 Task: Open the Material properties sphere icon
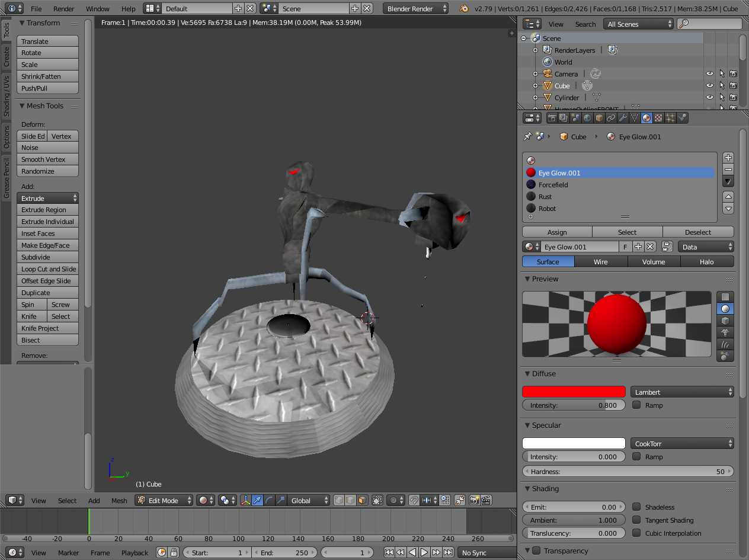[x=646, y=118]
